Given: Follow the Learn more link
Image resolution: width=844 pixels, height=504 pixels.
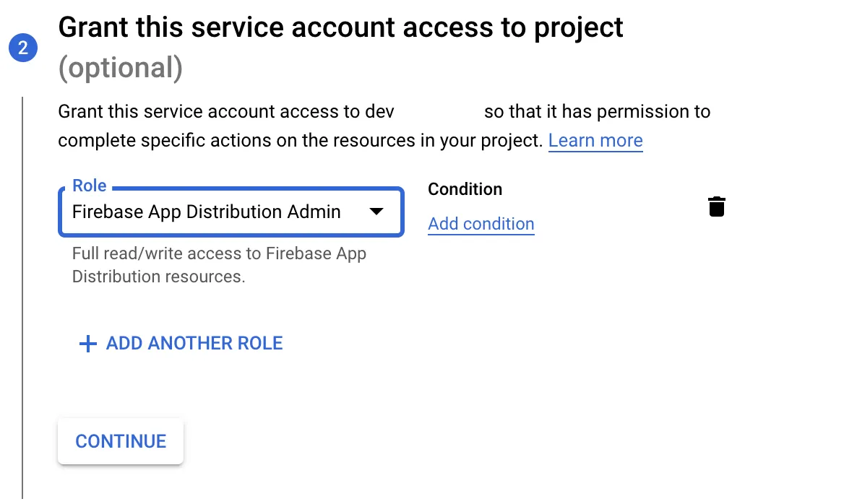Looking at the screenshot, I should point(595,140).
